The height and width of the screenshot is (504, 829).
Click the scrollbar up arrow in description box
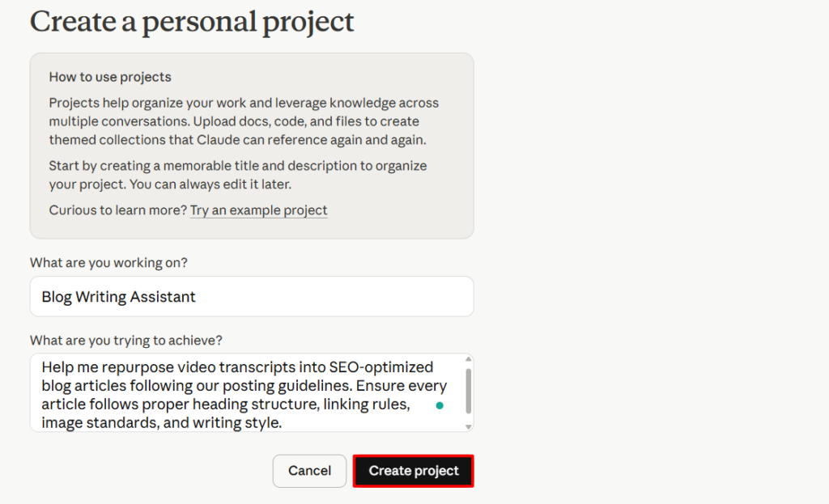point(468,359)
